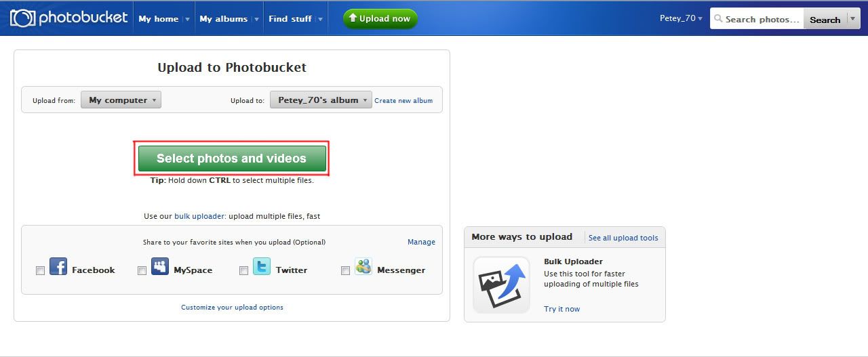Click the Try it now link

[561, 309]
